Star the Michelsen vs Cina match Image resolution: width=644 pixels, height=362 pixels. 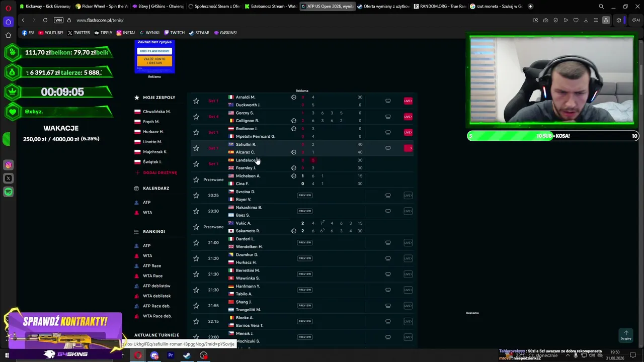coord(196,179)
